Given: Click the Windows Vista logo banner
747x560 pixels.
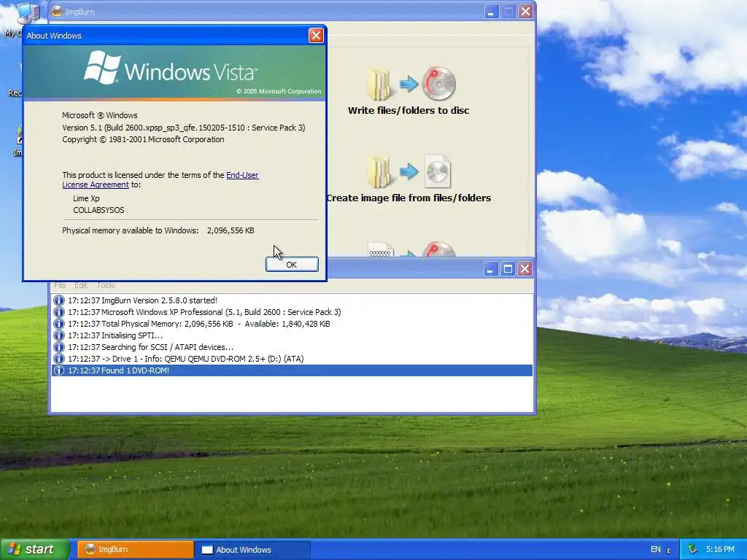Looking at the screenshot, I should (174, 72).
